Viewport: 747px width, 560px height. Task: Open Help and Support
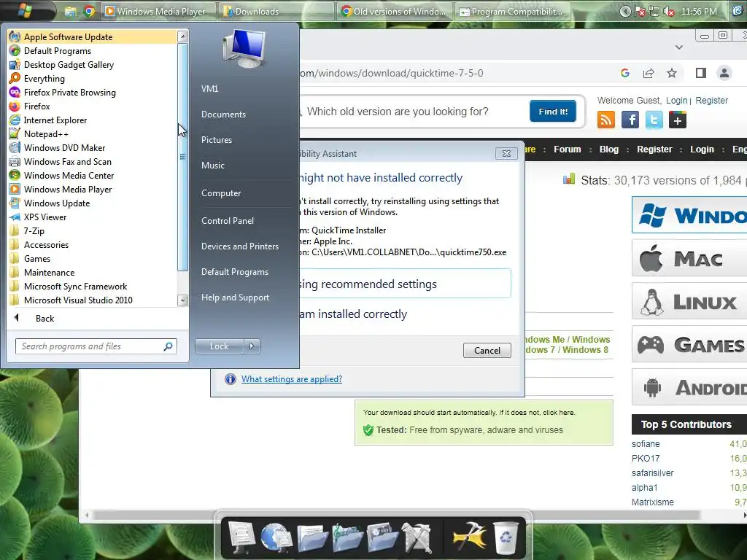[235, 297]
